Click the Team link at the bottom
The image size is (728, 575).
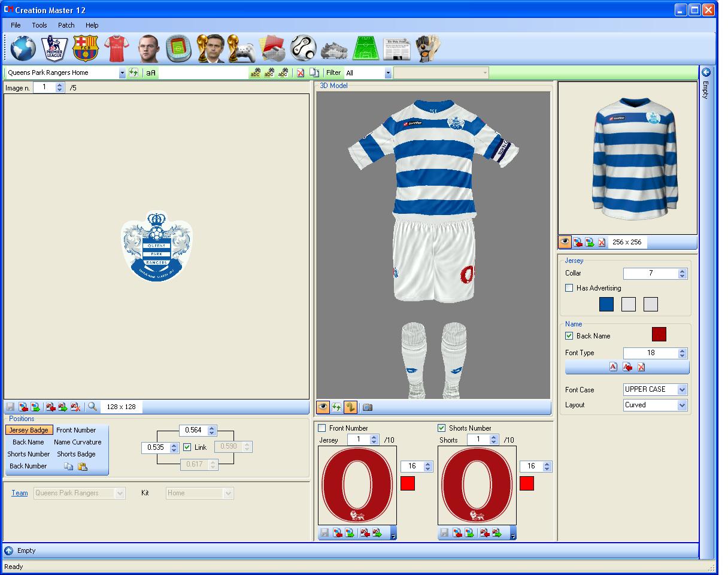(20, 493)
